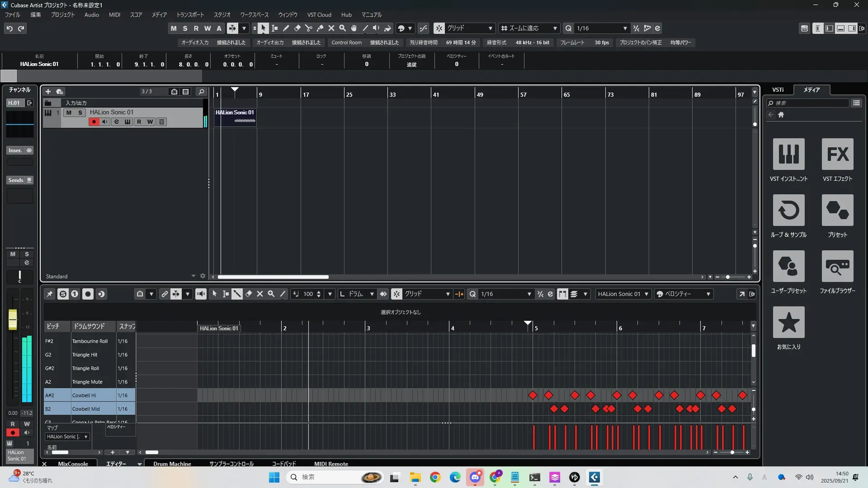
Task: Switch to the MixConsole tab
Action: 73,464
